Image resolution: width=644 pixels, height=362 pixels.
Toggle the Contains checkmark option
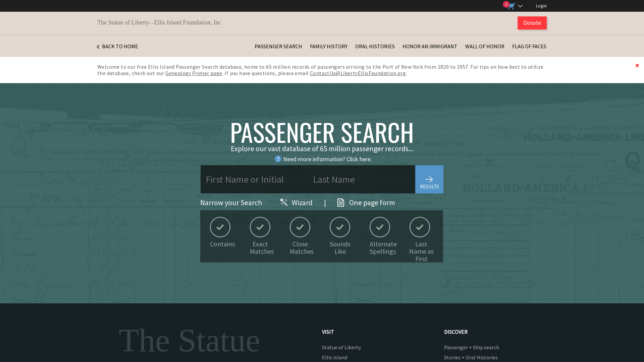point(220,227)
